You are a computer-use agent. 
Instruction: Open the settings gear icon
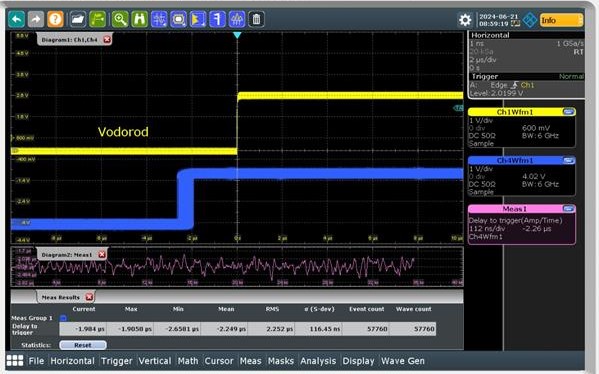point(465,20)
